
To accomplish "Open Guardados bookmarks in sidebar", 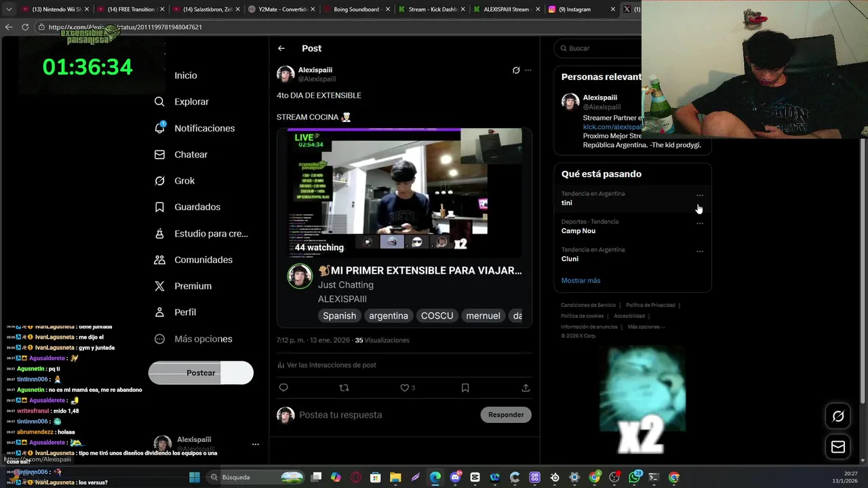I will (187, 207).
